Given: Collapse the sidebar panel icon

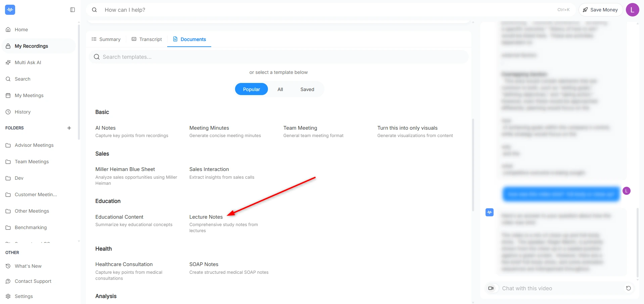Looking at the screenshot, I should 72,10.
